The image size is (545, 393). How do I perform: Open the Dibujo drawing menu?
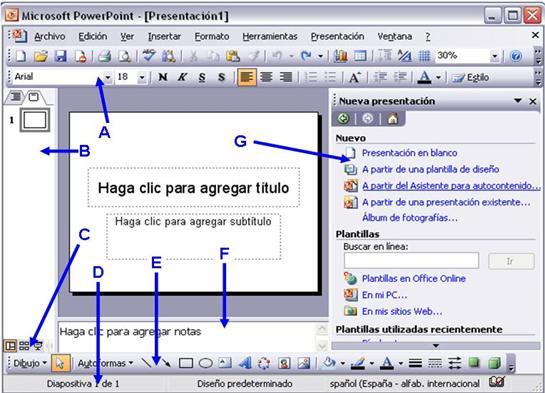click(30, 363)
